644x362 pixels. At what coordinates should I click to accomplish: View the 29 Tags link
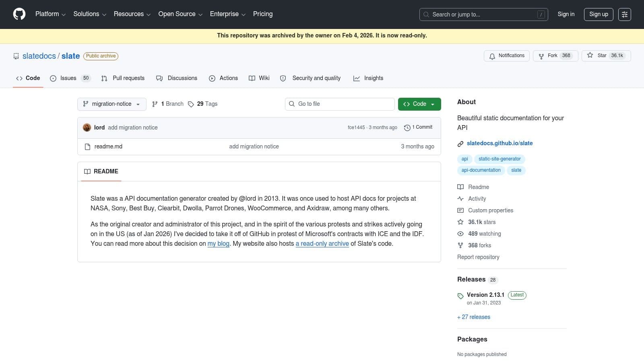pos(202,104)
